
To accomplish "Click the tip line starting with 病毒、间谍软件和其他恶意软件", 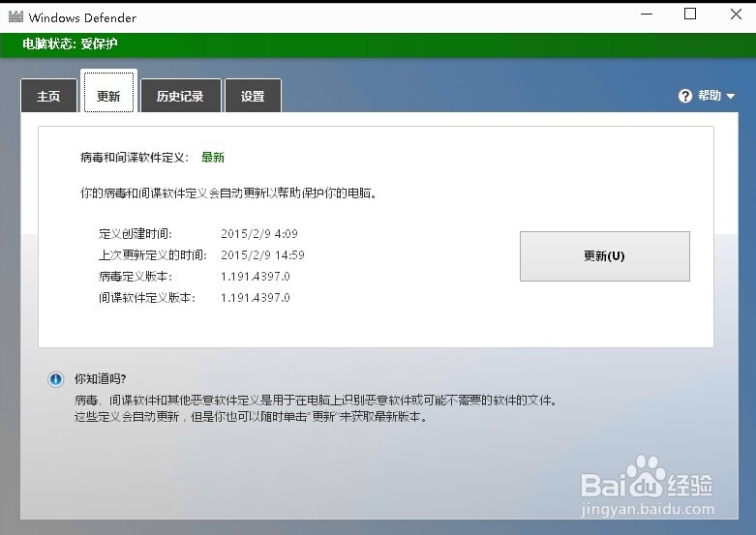I will [316, 401].
